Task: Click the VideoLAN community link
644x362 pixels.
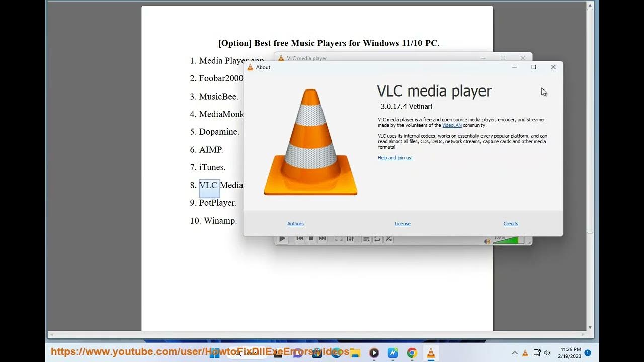Action: coord(452,125)
